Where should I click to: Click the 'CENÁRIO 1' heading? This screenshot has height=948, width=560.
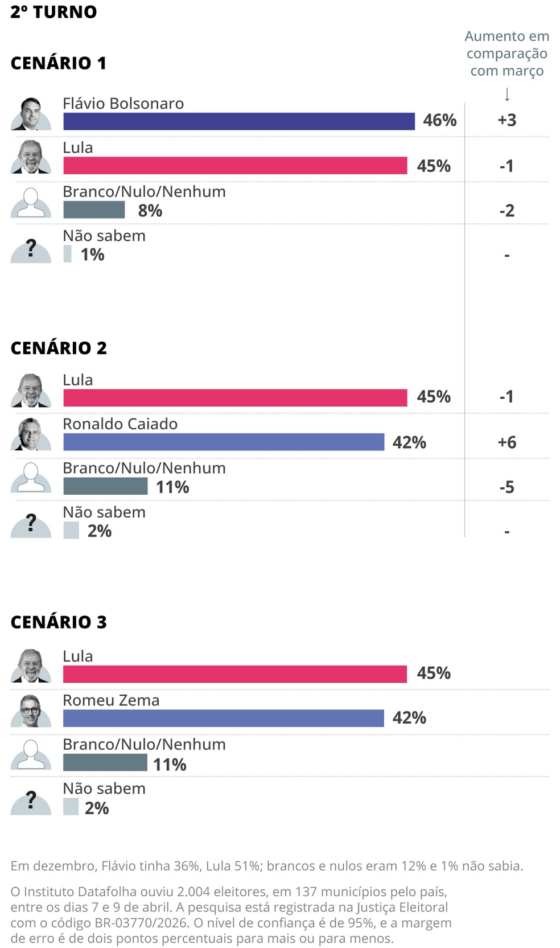[x=59, y=63]
